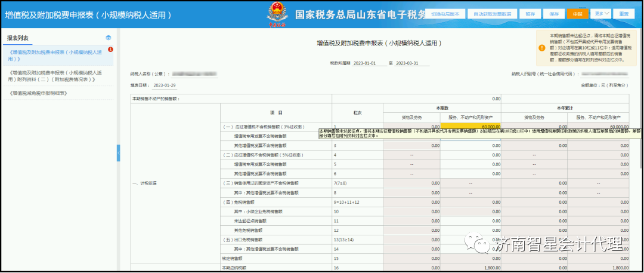Click the 填表日期 field 2023-01-29

[x=165, y=85]
